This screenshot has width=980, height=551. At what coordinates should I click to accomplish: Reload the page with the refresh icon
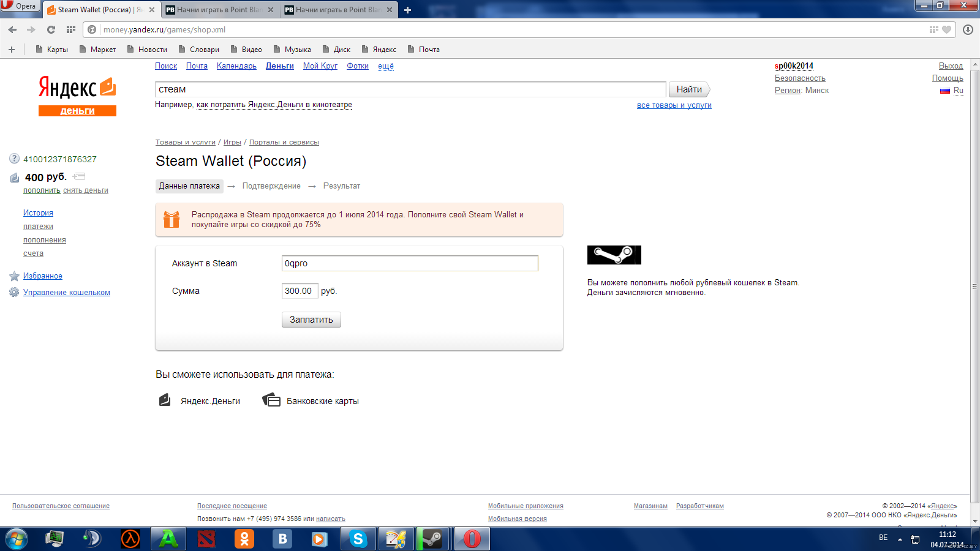click(x=51, y=29)
